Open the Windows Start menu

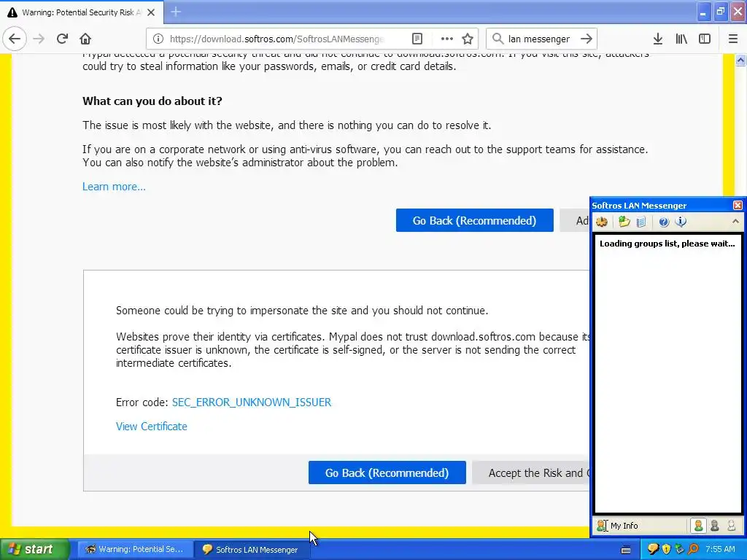click(x=34, y=550)
